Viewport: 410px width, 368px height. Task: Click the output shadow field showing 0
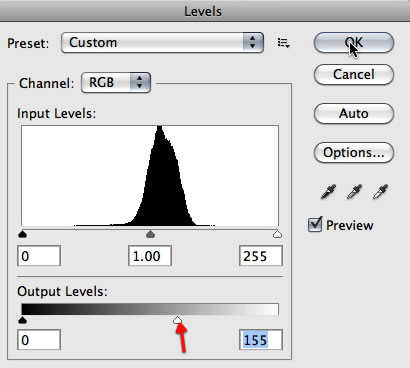click(x=39, y=340)
